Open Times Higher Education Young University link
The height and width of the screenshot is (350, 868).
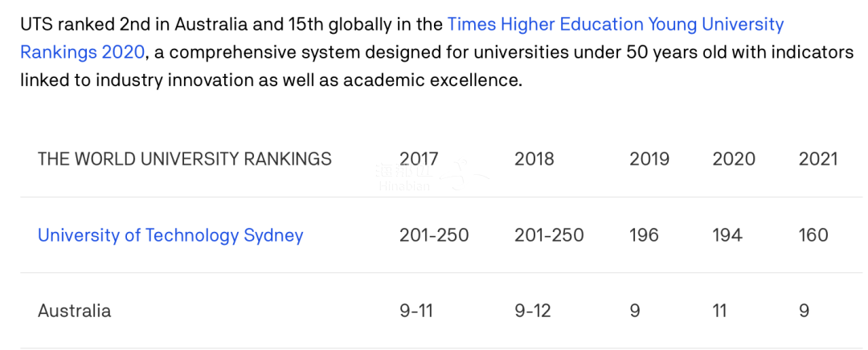point(616,25)
